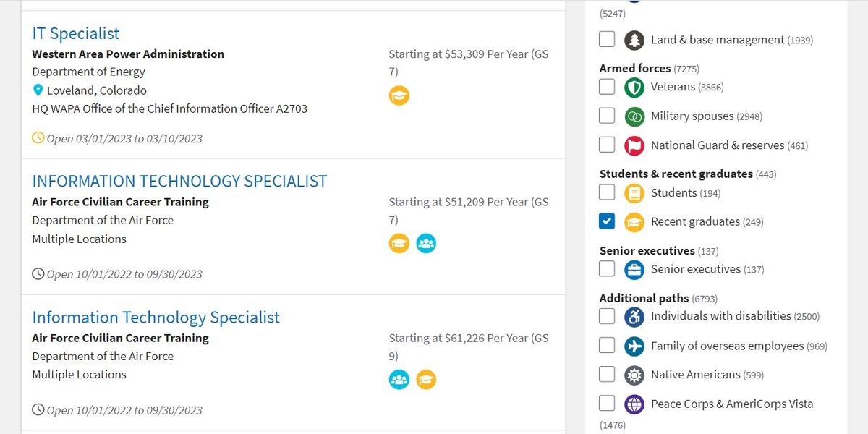Enable the Veterans filter checkbox
This screenshot has width=868, height=434.
607,87
